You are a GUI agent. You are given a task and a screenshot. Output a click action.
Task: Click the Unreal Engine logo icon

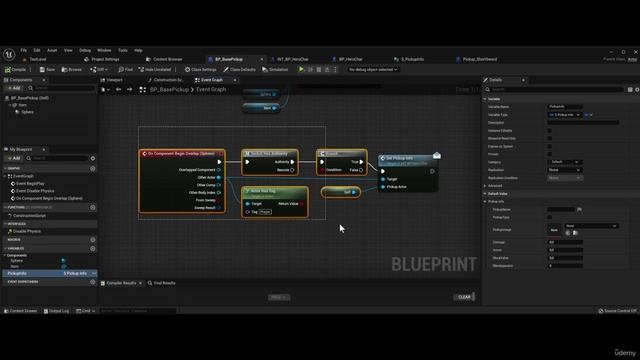9,54
